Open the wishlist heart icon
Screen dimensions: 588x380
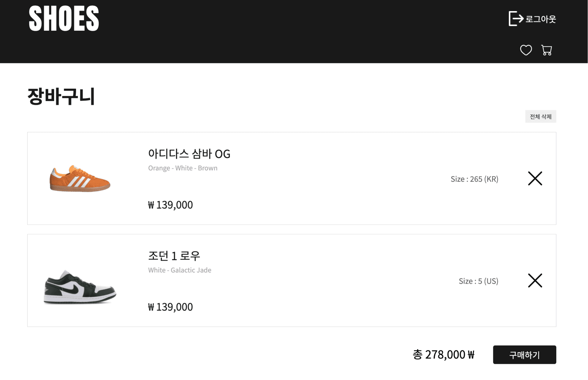tap(526, 50)
